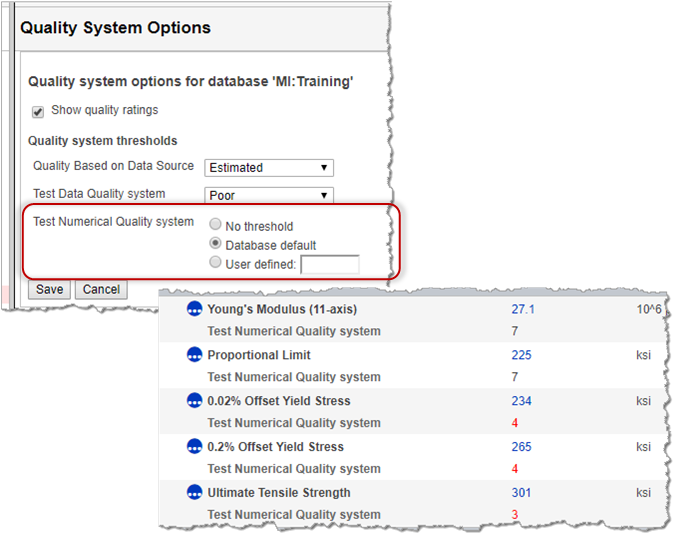The width and height of the screenshot is (678, 537).
Task: Choose the User defined radio option
Action: (215, 264)
